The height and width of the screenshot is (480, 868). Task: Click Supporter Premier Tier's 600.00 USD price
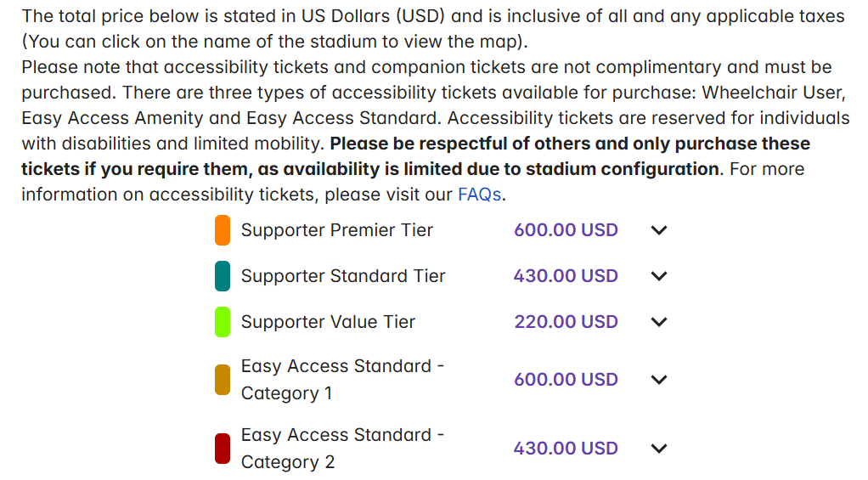click(566, 230)
